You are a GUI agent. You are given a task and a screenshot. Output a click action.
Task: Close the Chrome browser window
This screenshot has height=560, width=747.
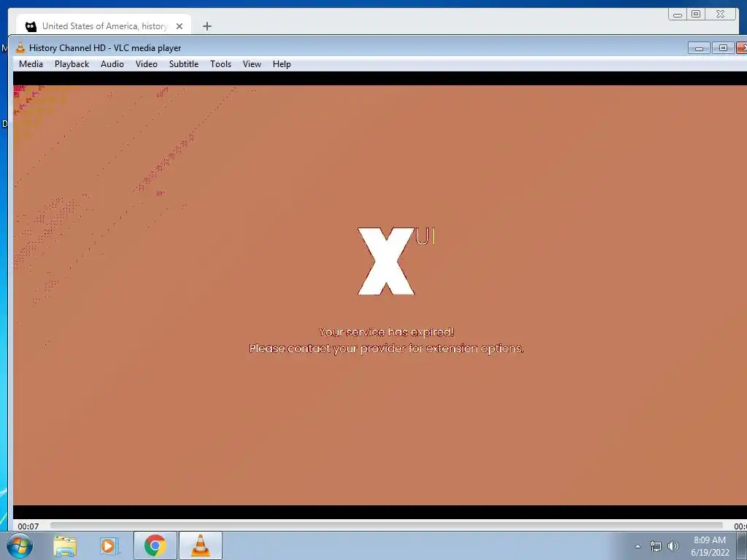click(720, 15)
